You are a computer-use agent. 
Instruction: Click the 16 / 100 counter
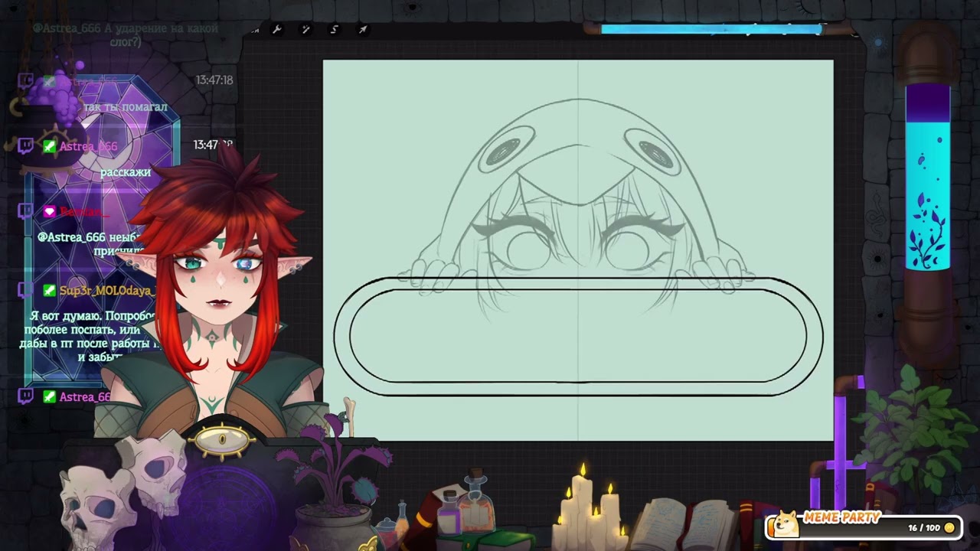923,528
